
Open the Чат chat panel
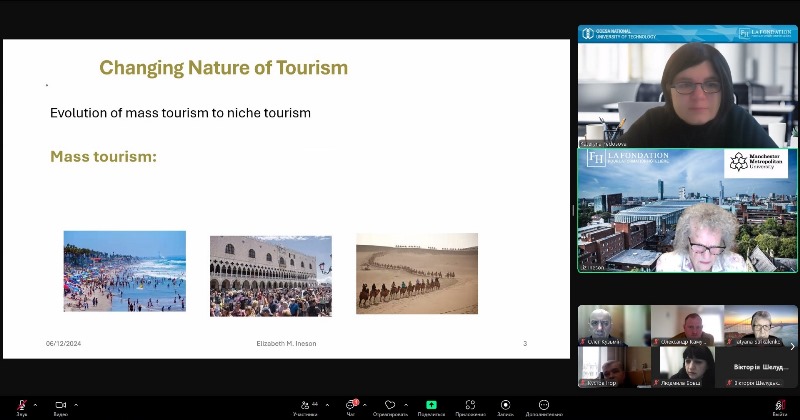pyautogui.click(x=351, y=405)
